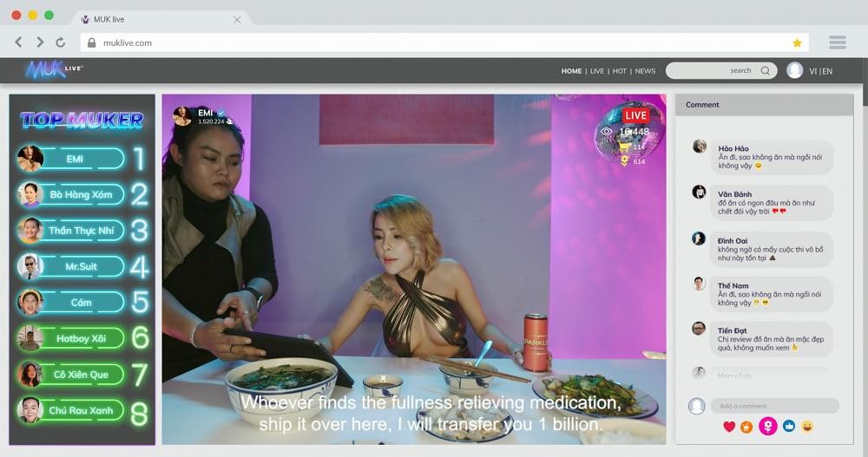
Task: Switch language to EN
Action: tap(827, 71)
